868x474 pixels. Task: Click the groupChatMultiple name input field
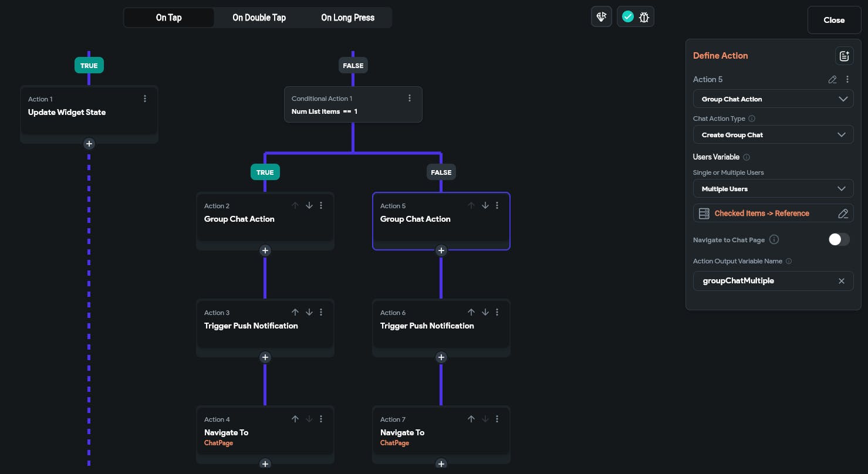[763, 281]
